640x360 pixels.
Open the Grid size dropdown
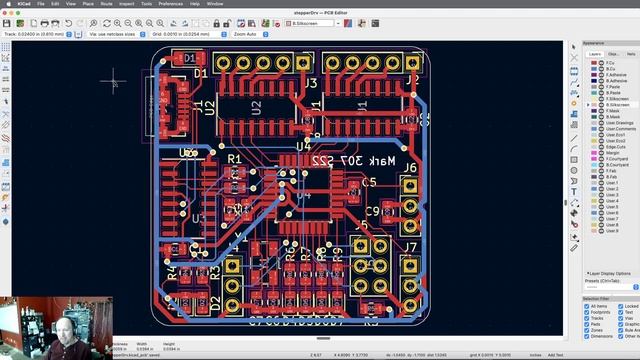[x=224, y=34]
